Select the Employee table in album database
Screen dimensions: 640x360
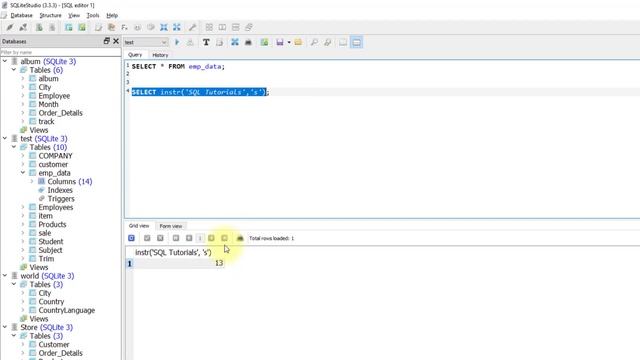pyautogui.click(x=54, y=96)
